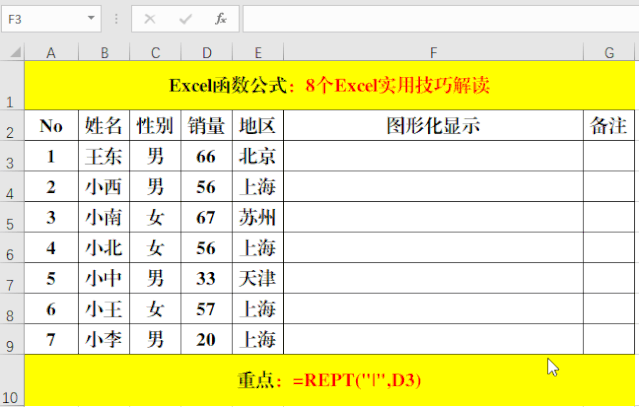Click the '地区' header cell
The width and height of the screenshot is (639, 407).
[258, 125]
